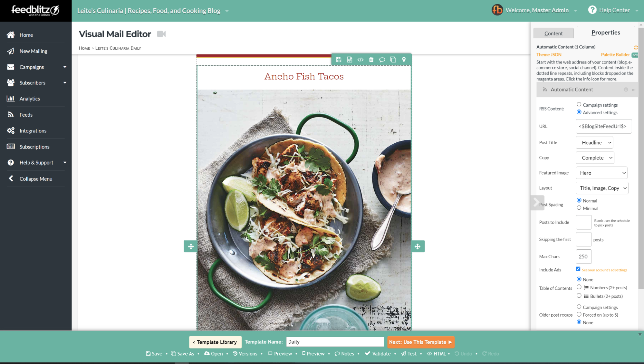644x364 pixels.
Task: Click the delete/trash icon in editor
Action: pyautogui.click(x=371, y=59)
